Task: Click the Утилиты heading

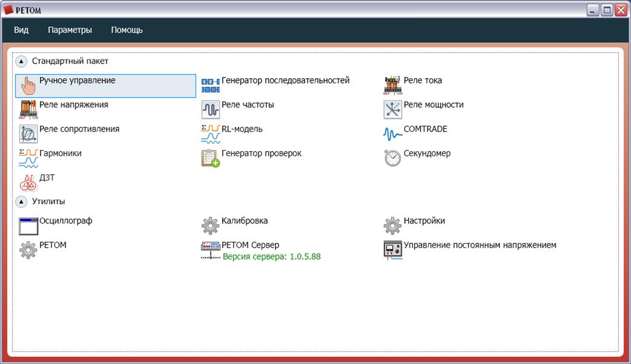Action: click(48, 201)
